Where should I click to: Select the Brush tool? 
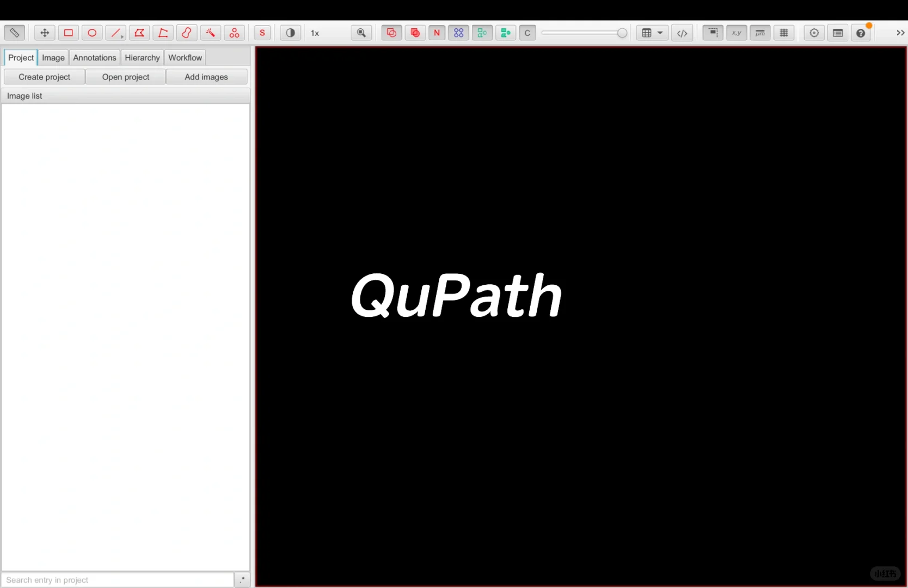coord(187,33)
